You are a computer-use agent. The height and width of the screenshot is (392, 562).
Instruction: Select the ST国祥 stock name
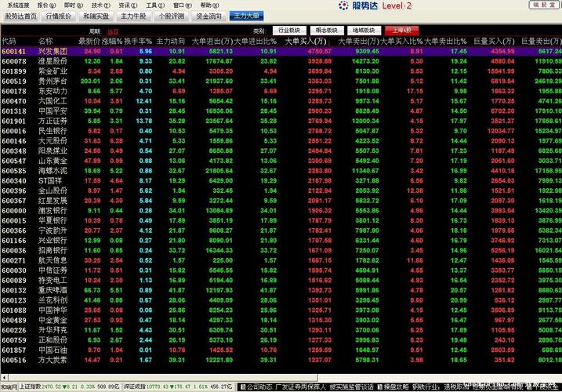pyautogui.click(x=50, y=181)
